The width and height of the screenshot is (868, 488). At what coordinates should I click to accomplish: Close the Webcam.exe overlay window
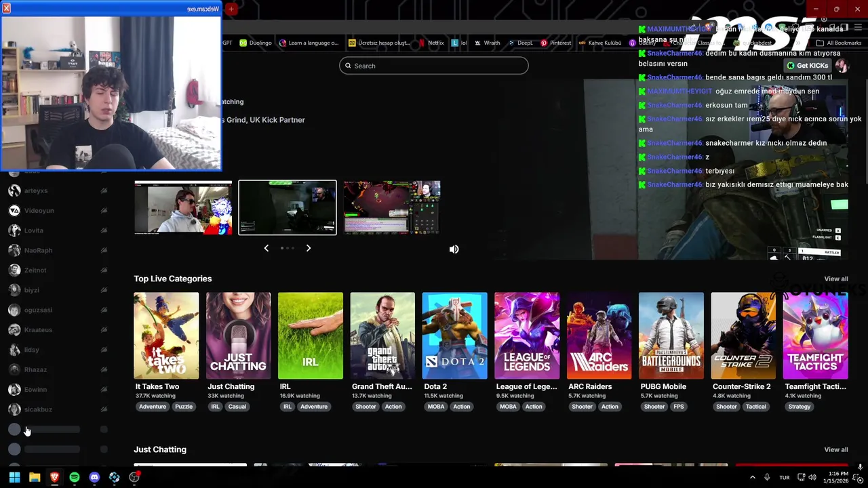[7, 9]
